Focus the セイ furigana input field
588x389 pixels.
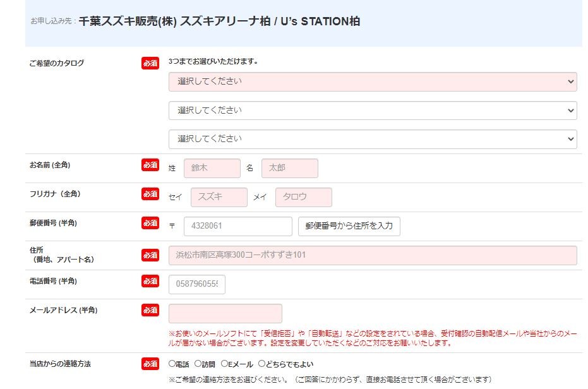click(219, 197)
